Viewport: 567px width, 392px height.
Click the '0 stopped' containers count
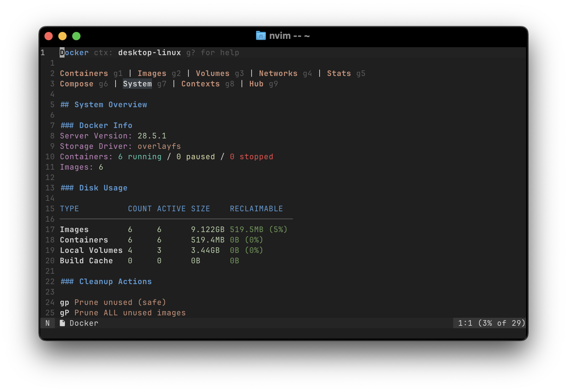pyautogui.click(x=252, y=157)
